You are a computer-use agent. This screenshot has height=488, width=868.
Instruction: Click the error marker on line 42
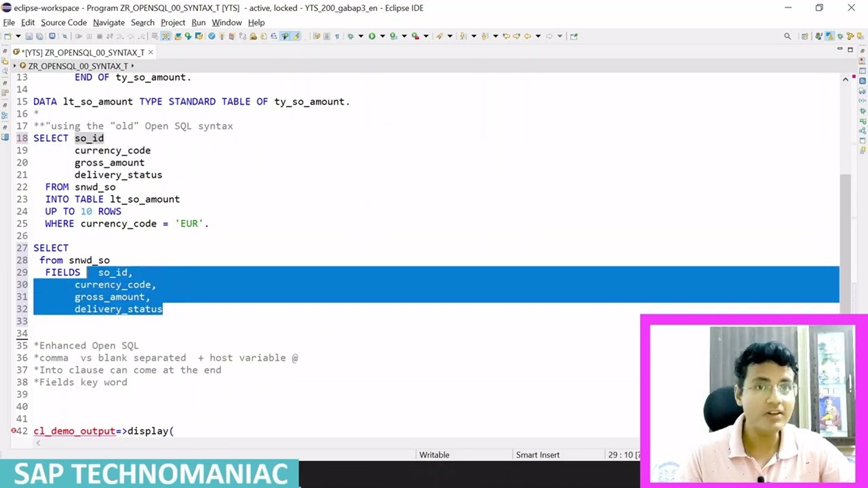coord(14,431)
